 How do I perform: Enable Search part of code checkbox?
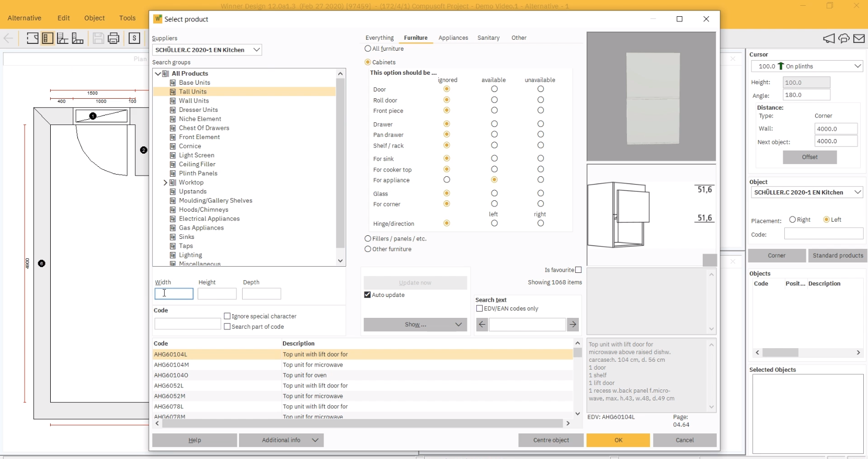227,327
